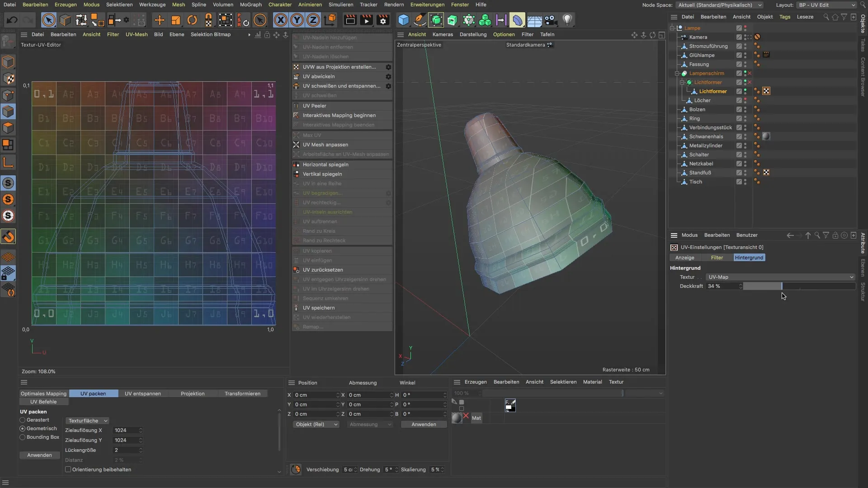The image size is (868, 488).
Task: Click the Undo arrow icon
Action: tap(12, 20)
